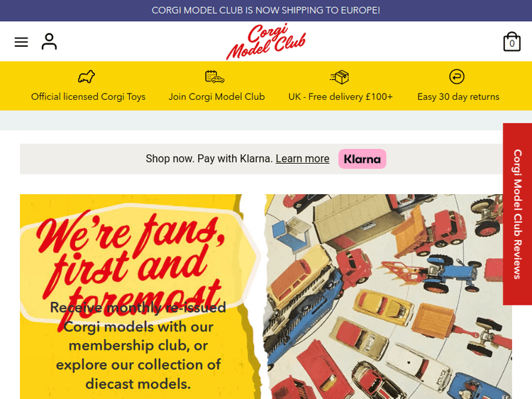
Task: Click the calendar and car icon
Action: pyautogui.click(x=215, y=77)
